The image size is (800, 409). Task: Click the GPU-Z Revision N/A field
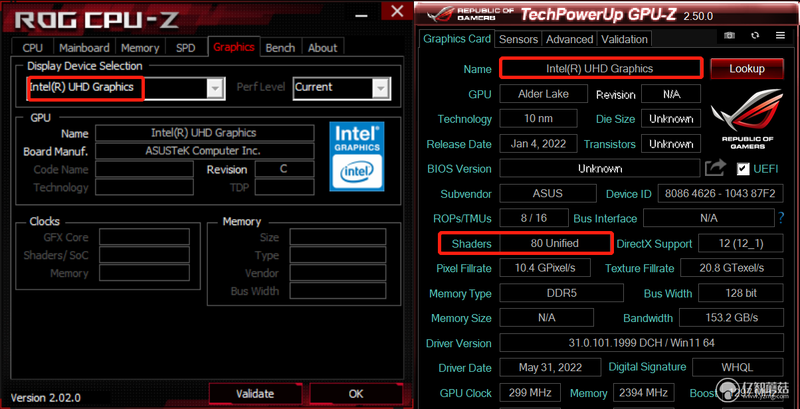tap(671, 94)
